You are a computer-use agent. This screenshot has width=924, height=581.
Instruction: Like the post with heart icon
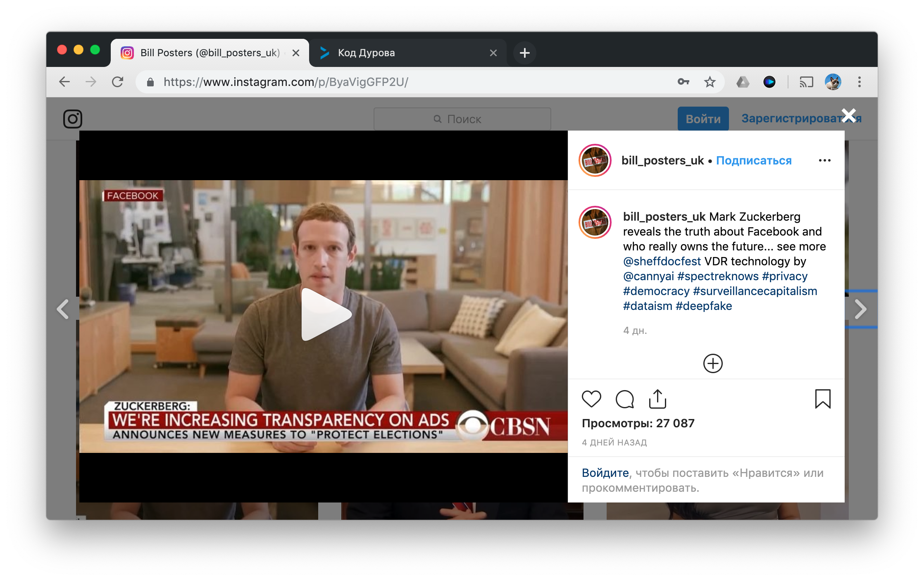pos(591,399)
